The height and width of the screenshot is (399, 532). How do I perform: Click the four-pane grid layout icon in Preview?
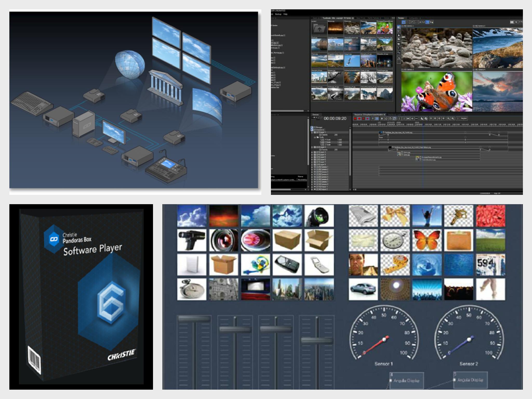[x=512, y=22]
